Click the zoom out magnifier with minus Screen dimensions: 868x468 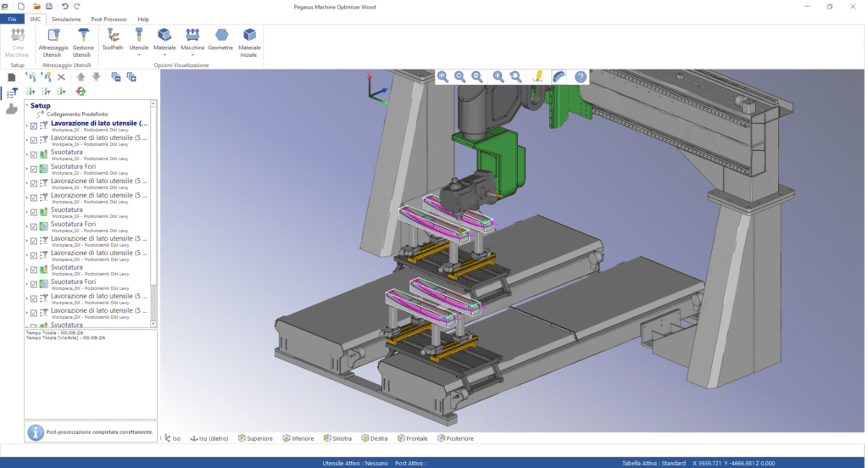pos(476,77)
